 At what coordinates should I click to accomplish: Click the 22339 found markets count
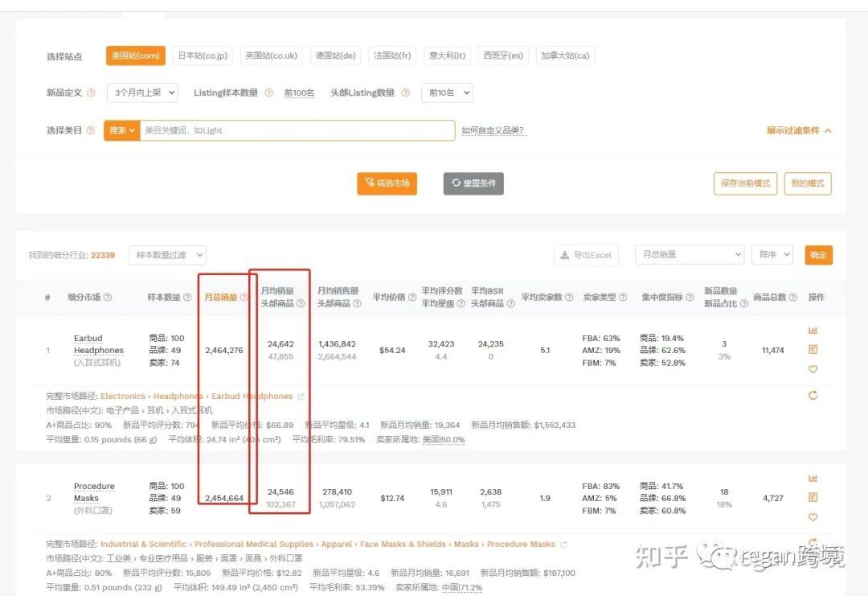click(103, 255)
